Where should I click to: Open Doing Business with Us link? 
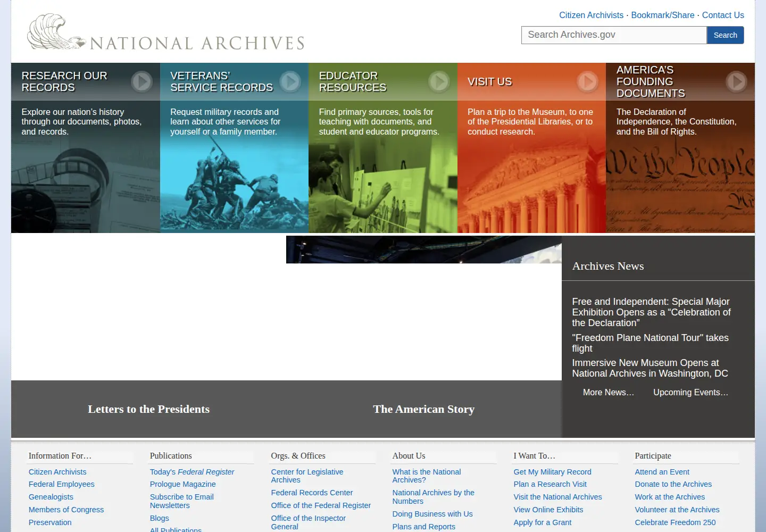[432, 514]
